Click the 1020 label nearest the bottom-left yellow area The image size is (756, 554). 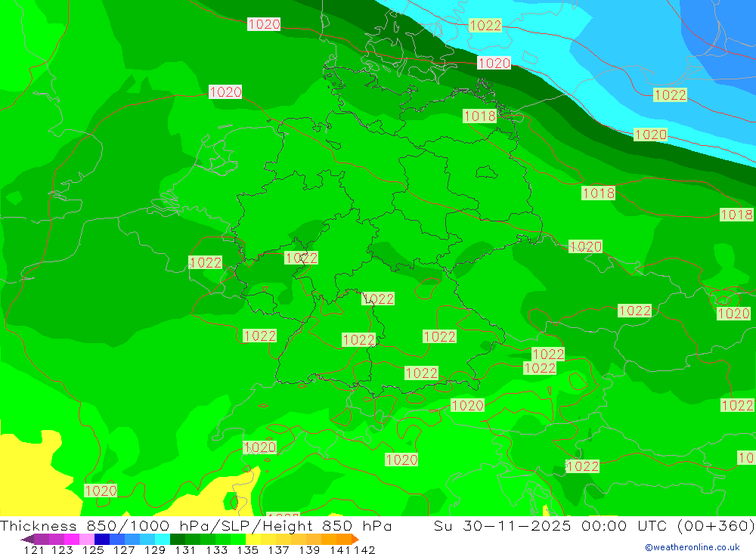click(x=101, y=491)
